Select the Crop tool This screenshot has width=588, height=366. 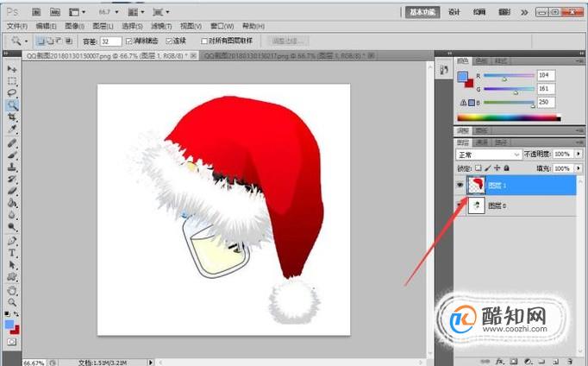(12, 117)
